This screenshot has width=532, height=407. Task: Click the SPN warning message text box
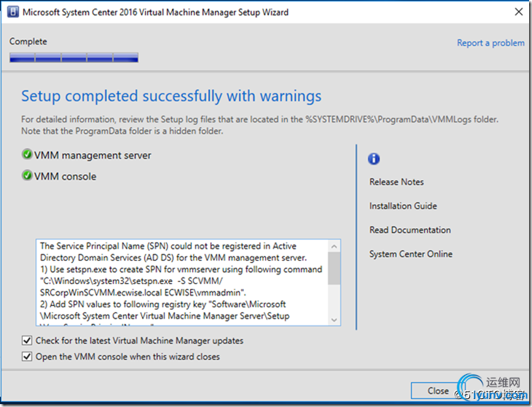click(188, 282)
